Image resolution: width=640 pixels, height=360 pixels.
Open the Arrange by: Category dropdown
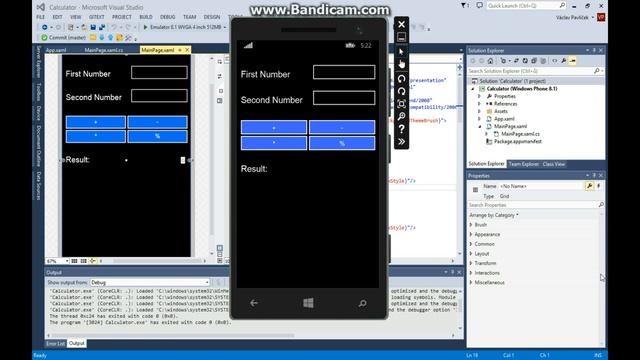494,215
